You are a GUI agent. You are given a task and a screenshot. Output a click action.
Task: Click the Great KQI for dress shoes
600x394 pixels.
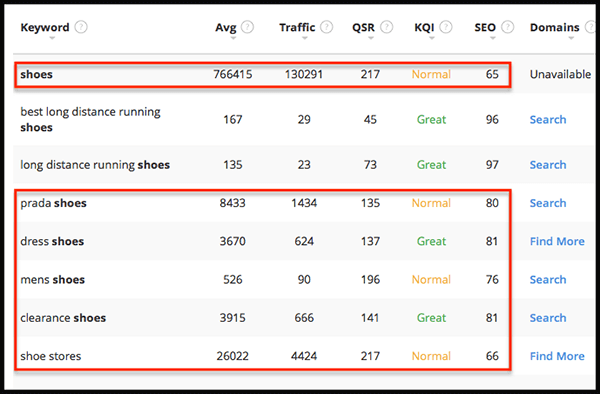[431, 241]
